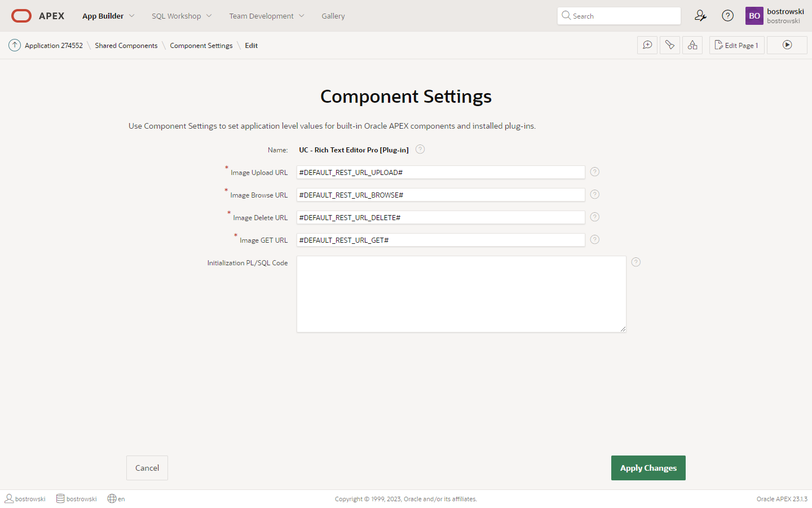Click the Oracle APEX logo

[38, 16]
